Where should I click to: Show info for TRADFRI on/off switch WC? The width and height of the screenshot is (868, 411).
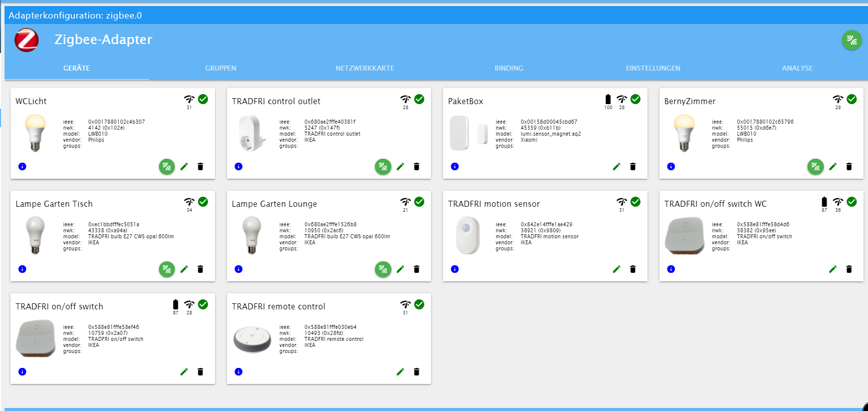671,269
